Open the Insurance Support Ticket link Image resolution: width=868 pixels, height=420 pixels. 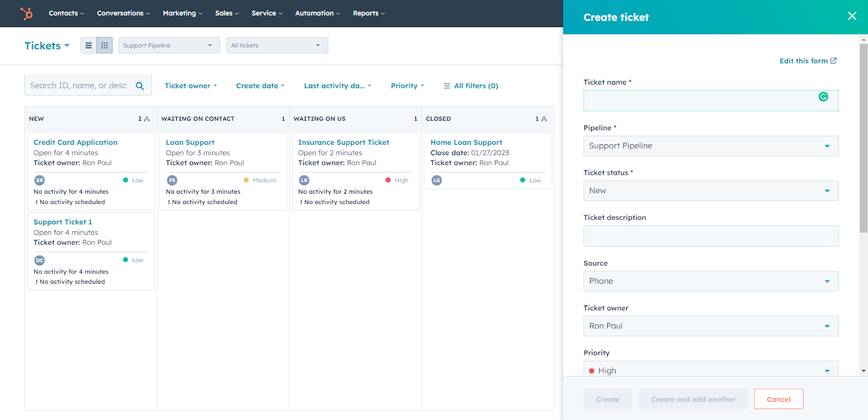click(x=343, y=142)
